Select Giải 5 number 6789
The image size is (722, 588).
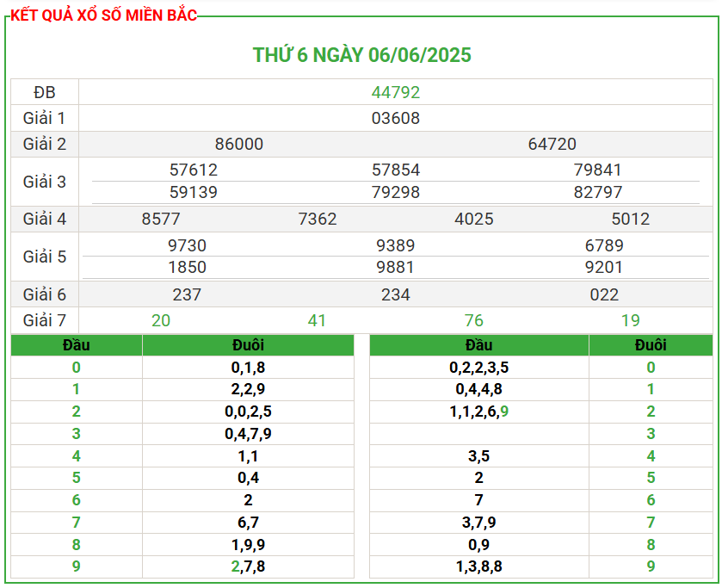604,245
